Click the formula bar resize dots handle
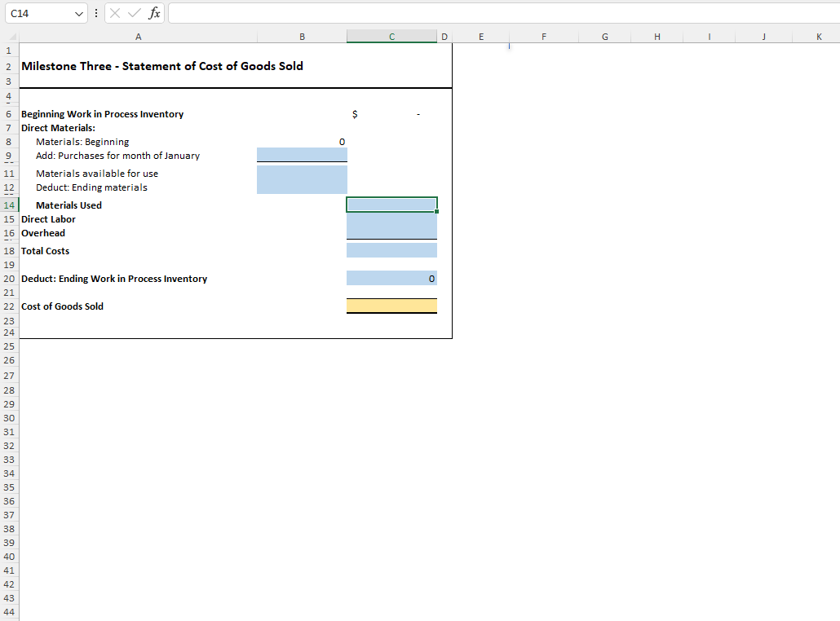Viewport: 840px width, 621px height. pyautogui.click(x=96, y=13)
